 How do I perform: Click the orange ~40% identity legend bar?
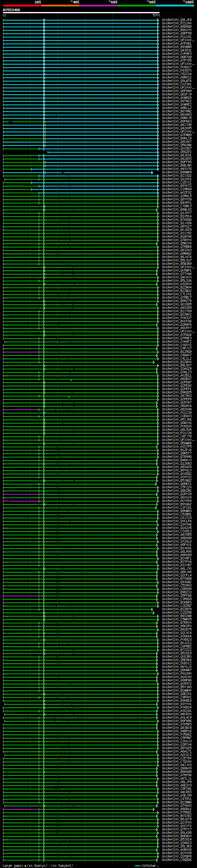tap(60, 6)
